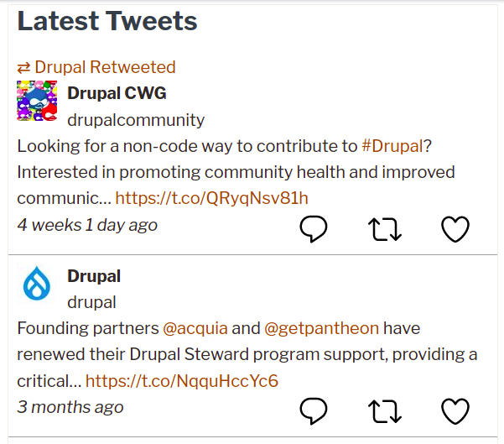Viewport: 504px width, 444px height.
Task: Click the #Drupal hashtag link
Action: pyautogui.click(x=392, y=146)
